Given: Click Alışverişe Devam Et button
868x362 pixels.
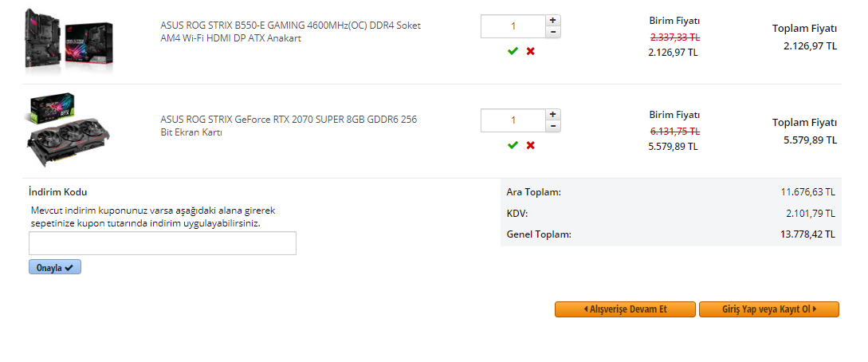Looking at the screenshot, I should (625, 309).
